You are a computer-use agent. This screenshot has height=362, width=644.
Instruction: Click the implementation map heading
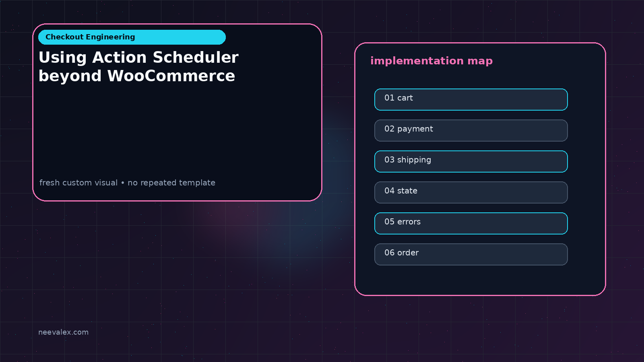(x=431, y=61)
